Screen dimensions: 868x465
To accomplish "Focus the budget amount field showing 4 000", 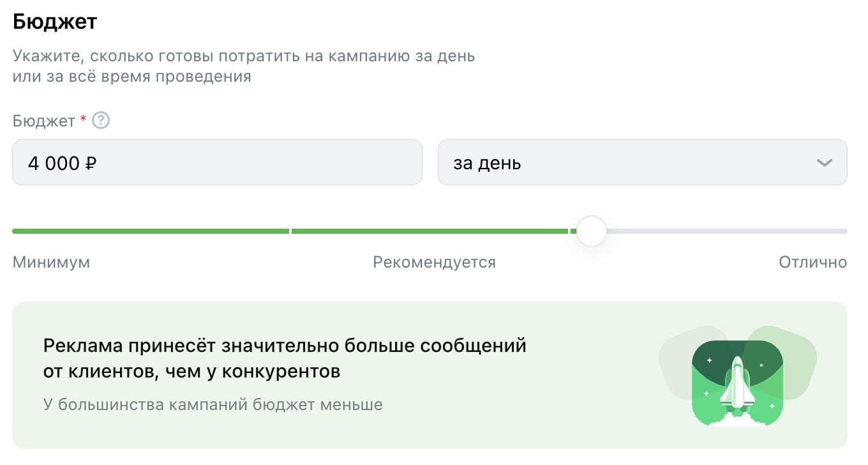I will pos(217,163).
